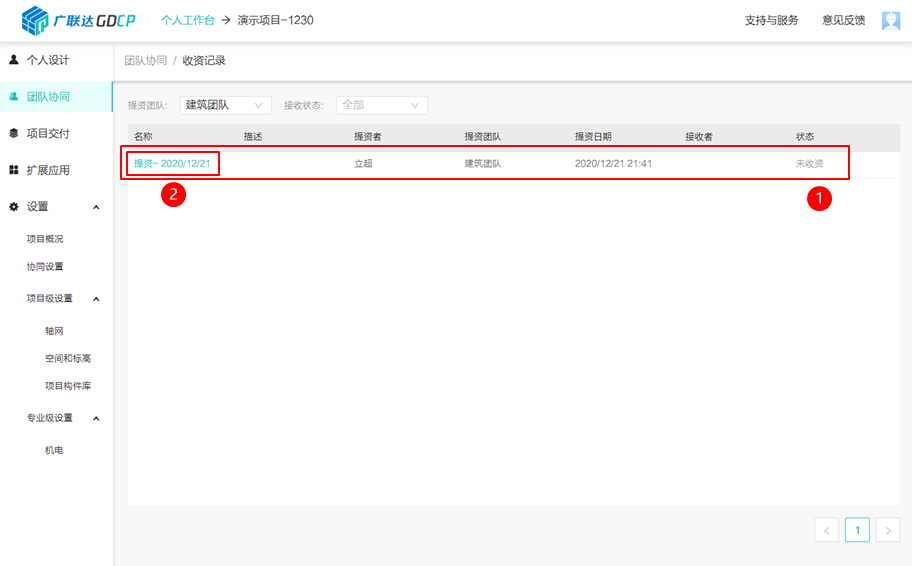Click the 广联达 GDCP logo
The width and height of the screenshot is (912, 566).
point(79,20)
